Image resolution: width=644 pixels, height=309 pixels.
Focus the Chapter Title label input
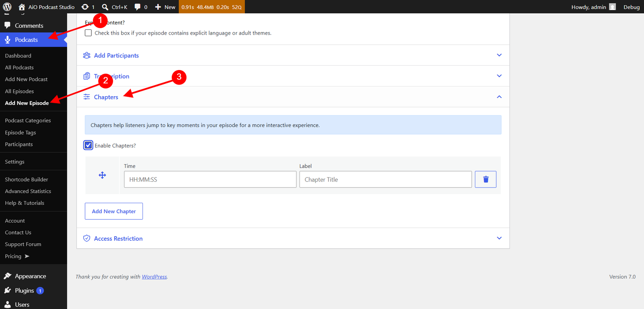click(386, 179)
